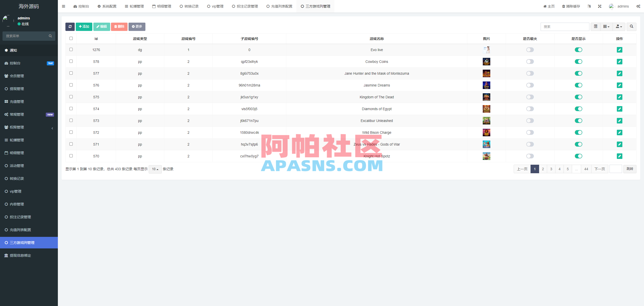Click the page jump number input field
The image size is (644, 306).
616,169
